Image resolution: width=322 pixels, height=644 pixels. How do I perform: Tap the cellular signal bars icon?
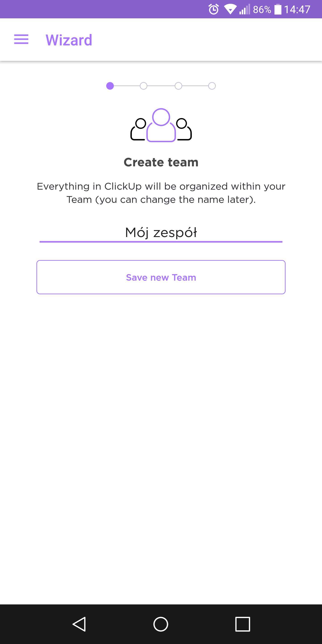244,9
